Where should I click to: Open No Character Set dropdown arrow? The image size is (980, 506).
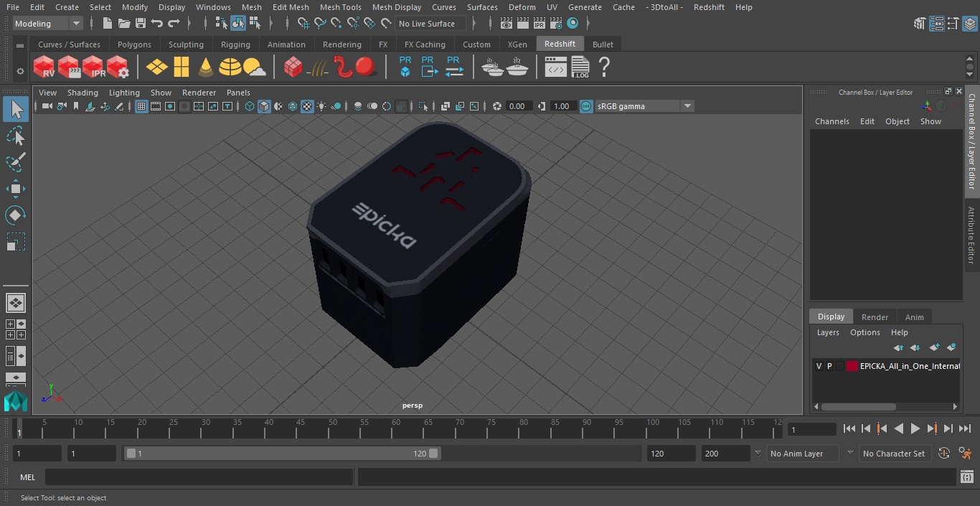point(850,454)
